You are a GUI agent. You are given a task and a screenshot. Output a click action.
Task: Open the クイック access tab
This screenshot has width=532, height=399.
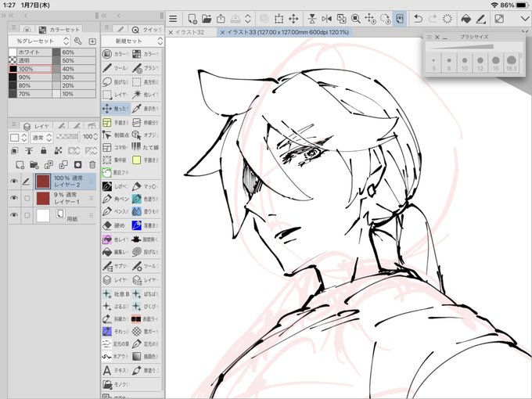coord(147,30)
